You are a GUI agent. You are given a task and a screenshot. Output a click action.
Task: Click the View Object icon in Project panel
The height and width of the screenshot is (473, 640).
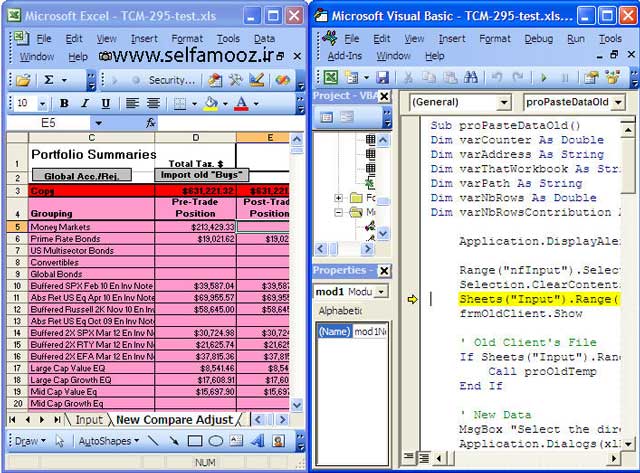pos(347,118)
